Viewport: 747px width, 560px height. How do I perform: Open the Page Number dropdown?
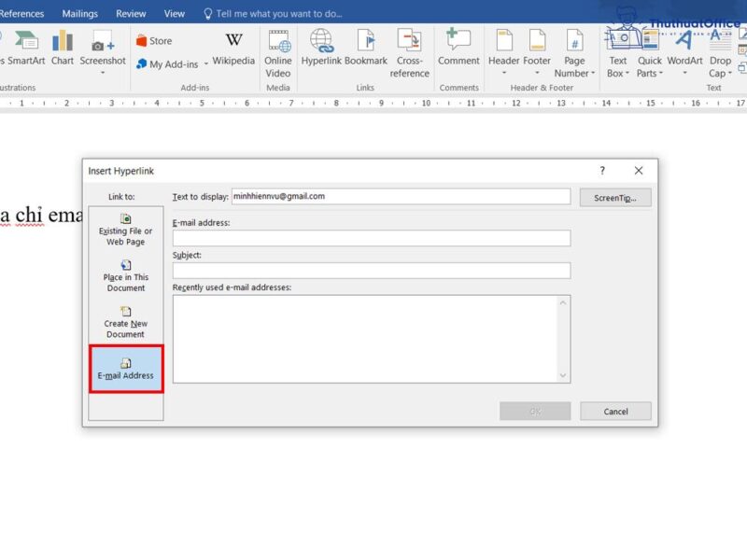[x=574, y=56]
